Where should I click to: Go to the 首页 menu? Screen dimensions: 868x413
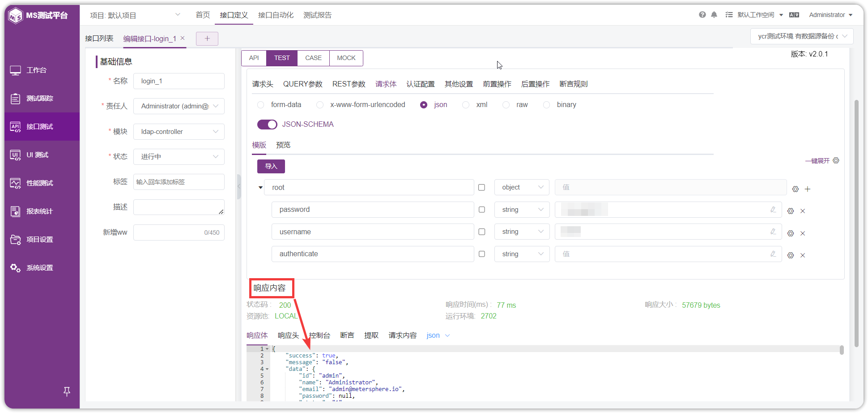point(203,15)
